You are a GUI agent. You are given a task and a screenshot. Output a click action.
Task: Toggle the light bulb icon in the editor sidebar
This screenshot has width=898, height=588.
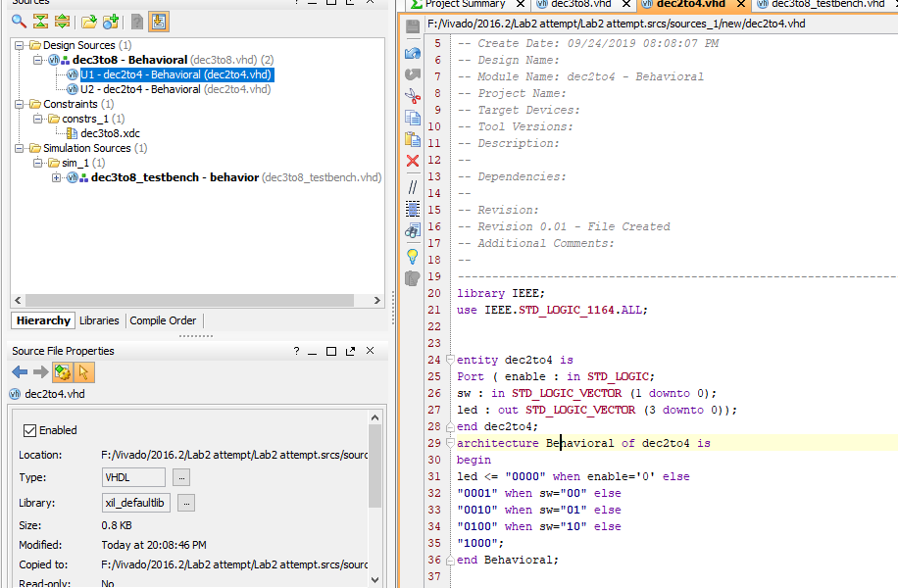[x=412, y=255]
